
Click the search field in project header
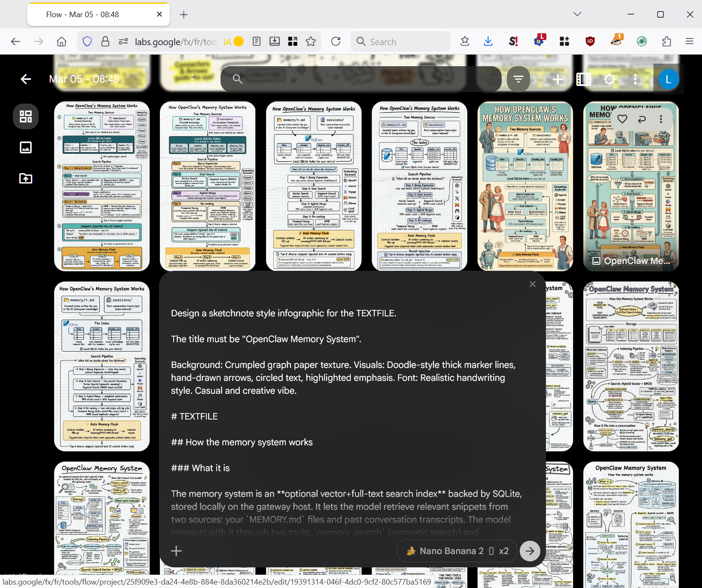(x=361, y=79)
